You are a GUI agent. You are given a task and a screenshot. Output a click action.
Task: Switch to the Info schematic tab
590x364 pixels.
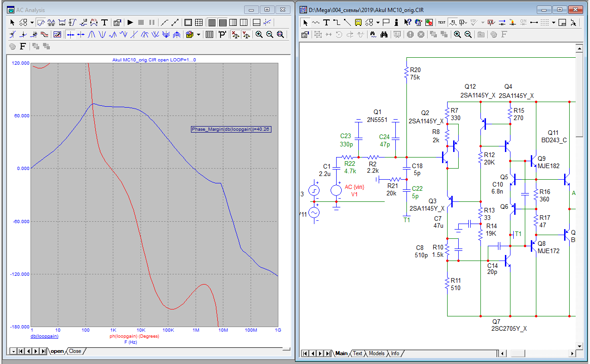[x=395, y=353]
